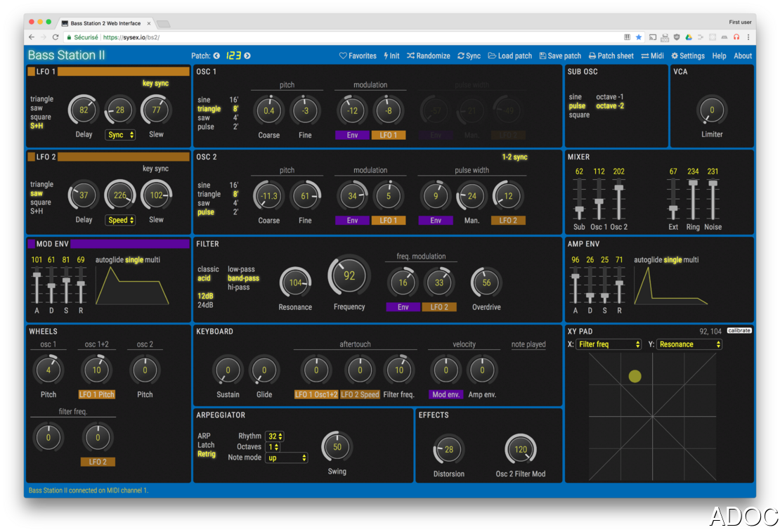Screen dimensions: 780x532
Task: Select multi trigger in AMP ENV
Action: [x=691, y=259]
